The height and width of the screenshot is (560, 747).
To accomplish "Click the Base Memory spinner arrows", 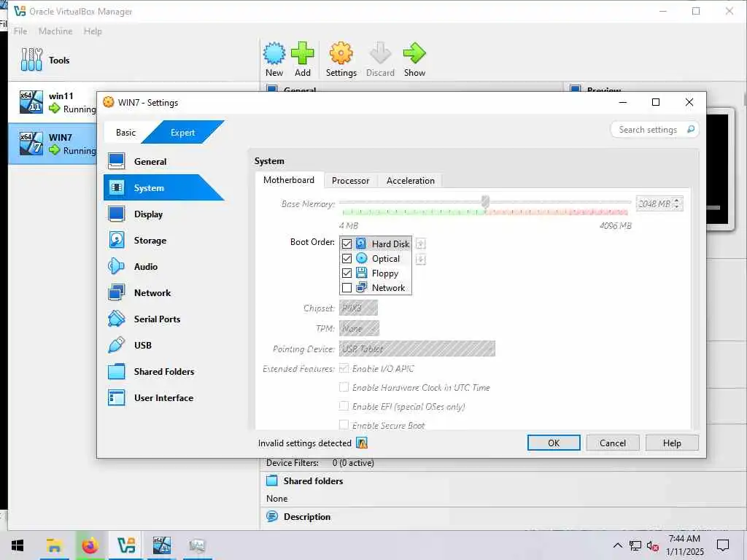I will 677,204.
